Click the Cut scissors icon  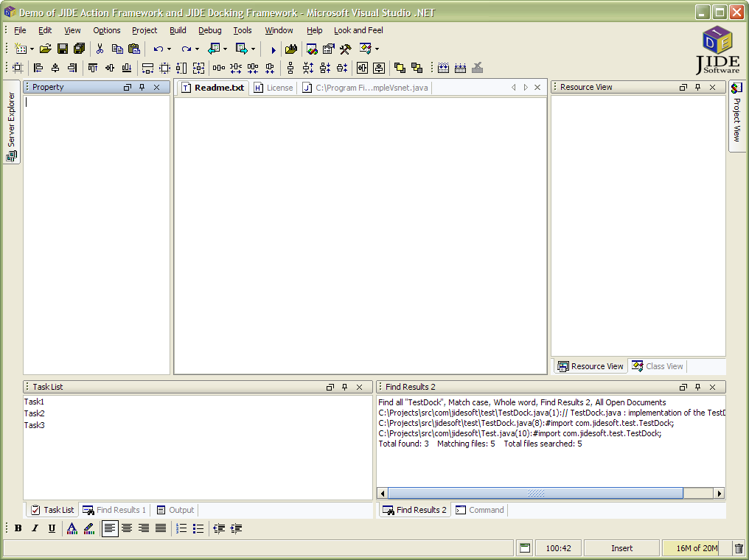coord(100,49)
